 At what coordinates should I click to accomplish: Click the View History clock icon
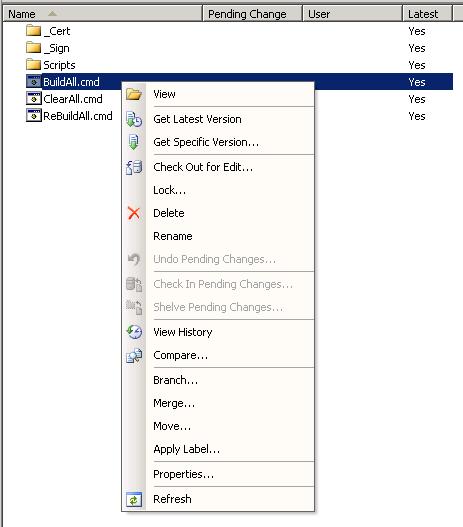tap(134, 332)
